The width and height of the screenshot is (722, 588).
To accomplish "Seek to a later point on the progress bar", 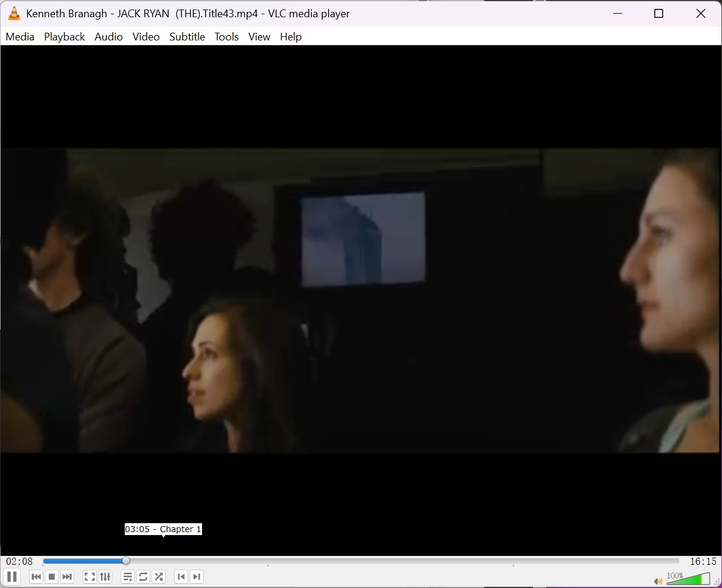I will pos(416,561).
